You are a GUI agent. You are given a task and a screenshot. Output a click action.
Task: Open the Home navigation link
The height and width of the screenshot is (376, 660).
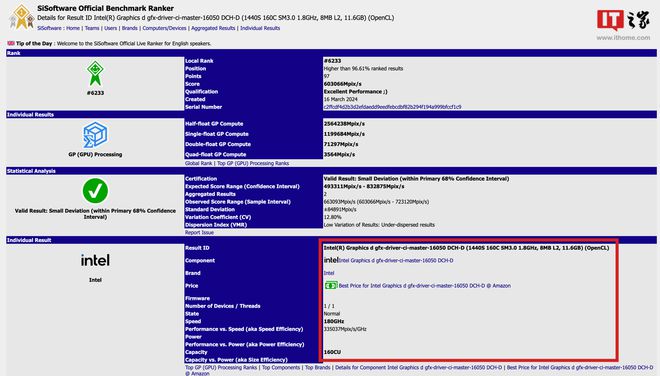tap(73, 28)
